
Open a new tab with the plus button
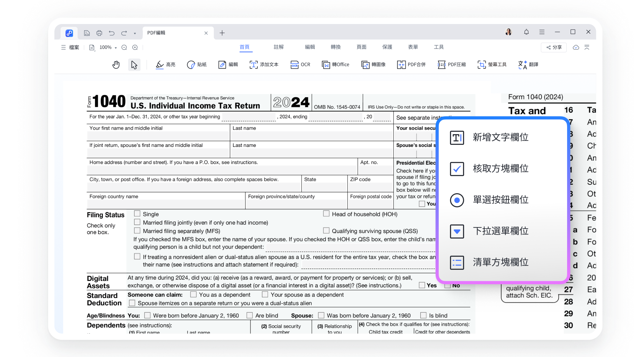[x=222, y=33]
